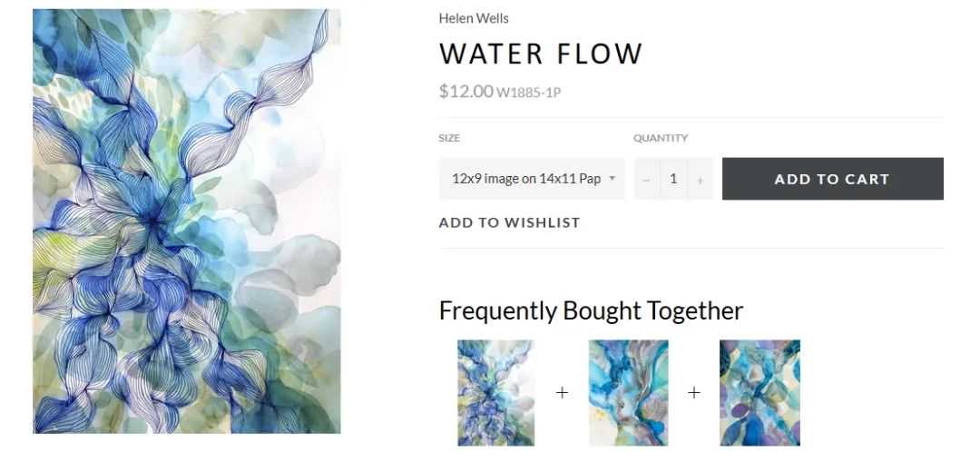Click the large Water Flow artwork image
The image size is (980, 462).
[187, 221]
